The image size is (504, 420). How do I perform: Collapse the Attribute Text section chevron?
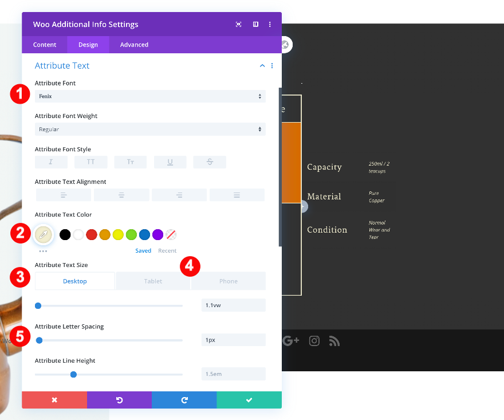(262, 65)
